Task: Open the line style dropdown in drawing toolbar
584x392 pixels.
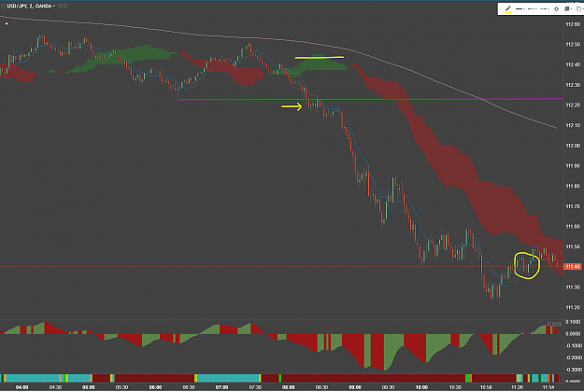Action: [x=520, y=9]
